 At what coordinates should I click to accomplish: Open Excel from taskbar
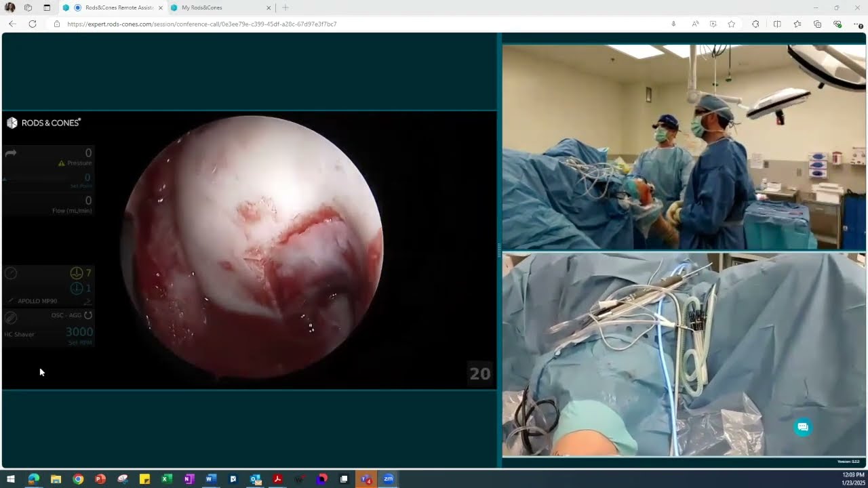pyautogui.click(x=167, y=479)
